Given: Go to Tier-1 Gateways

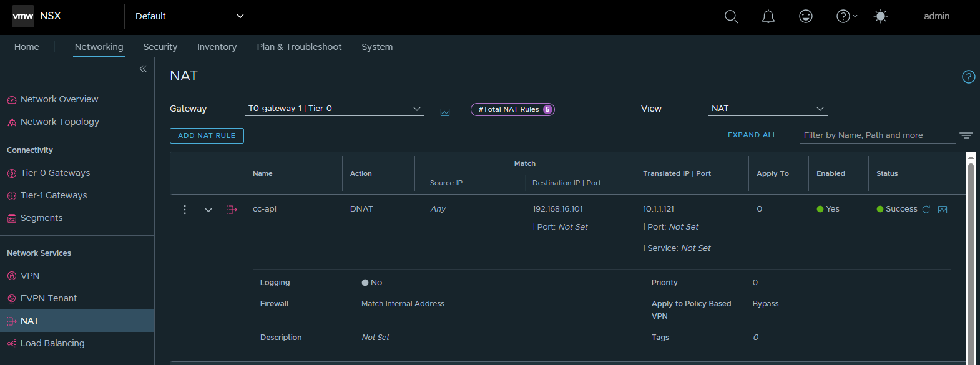Looking at the screenshot, I should [x=54, y=195].
